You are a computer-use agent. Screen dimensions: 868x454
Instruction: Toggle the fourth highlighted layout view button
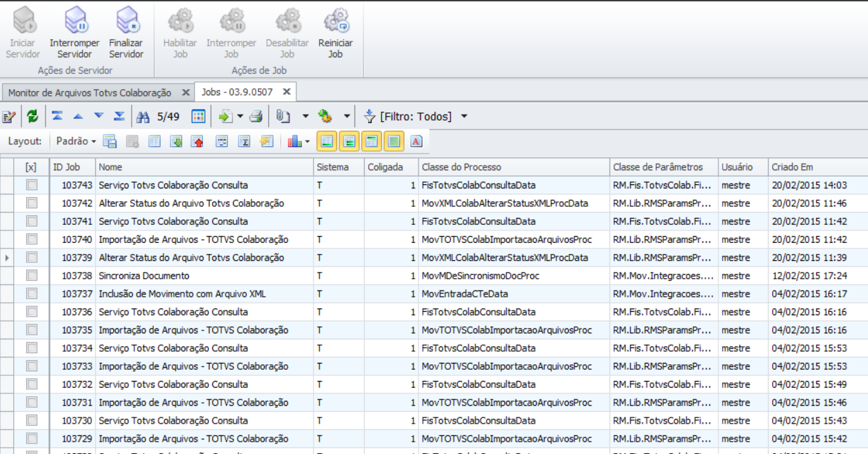(394, 141)
